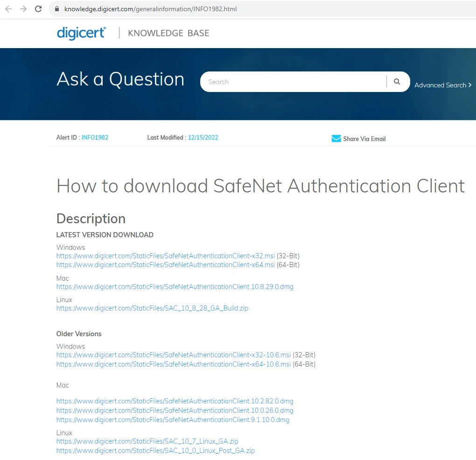476x460 pixels.
Task: Click the INFO1982 Alert ID link
Action: [x=95, y=137]
